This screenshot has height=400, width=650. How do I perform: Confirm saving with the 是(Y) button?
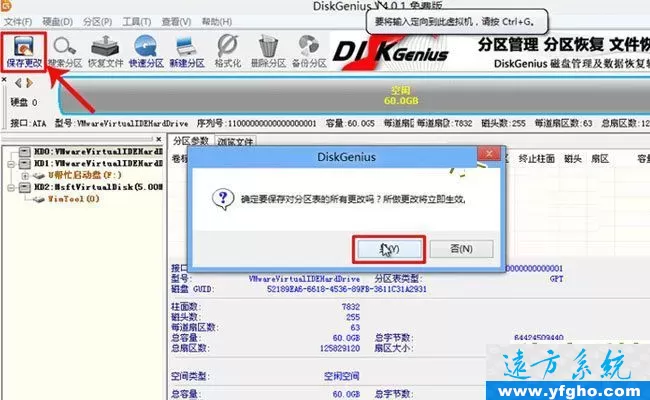(x=389, y=249)
